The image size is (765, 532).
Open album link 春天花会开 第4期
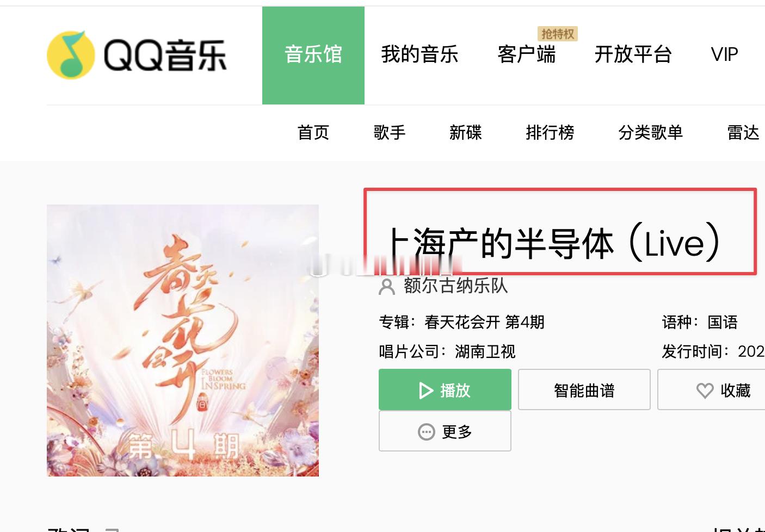[484, 322]
